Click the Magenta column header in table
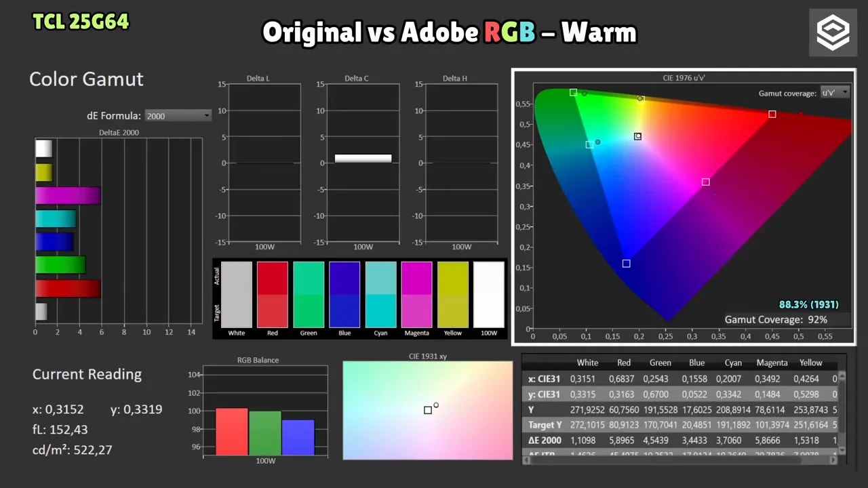The width and height of the screenshot is (868, 488). [772, 363]
